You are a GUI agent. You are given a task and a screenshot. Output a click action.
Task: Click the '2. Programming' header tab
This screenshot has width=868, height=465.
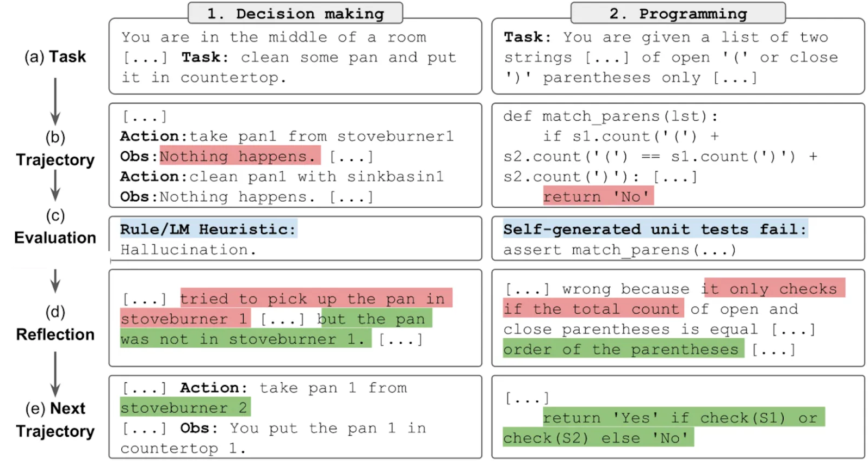pyautogui.click(x=678, y=13)
